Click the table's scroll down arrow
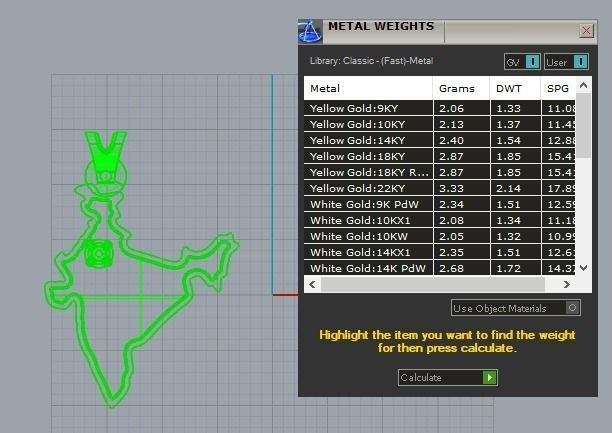Image resolution: width=612 pixels, height=433 pixels. pyautogui.click(x=584, y=268)
